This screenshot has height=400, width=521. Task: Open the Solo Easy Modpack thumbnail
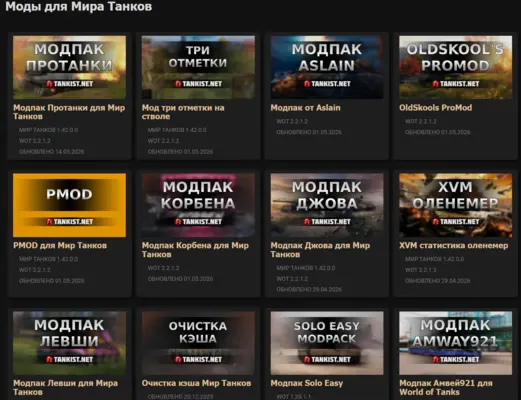click(x=327, y=343)
